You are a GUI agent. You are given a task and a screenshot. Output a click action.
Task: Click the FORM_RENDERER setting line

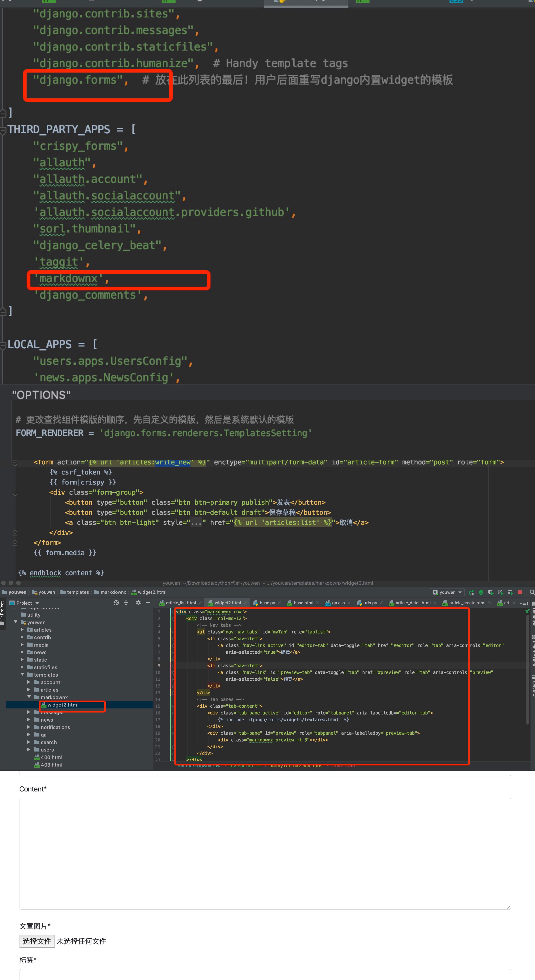click(x=164, y=433)
